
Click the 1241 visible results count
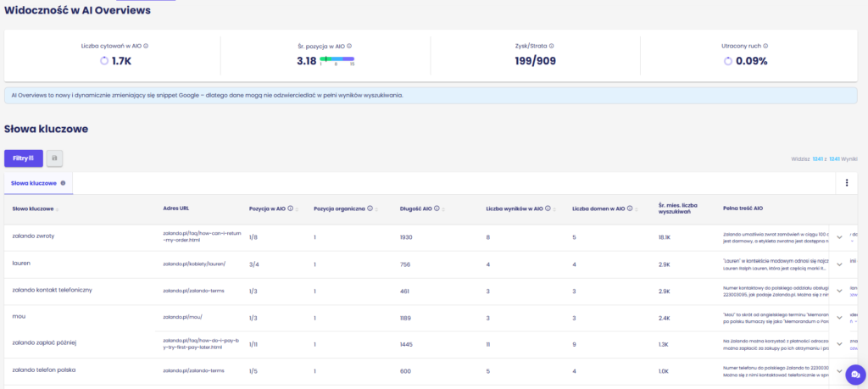click(x=817, y=158)
